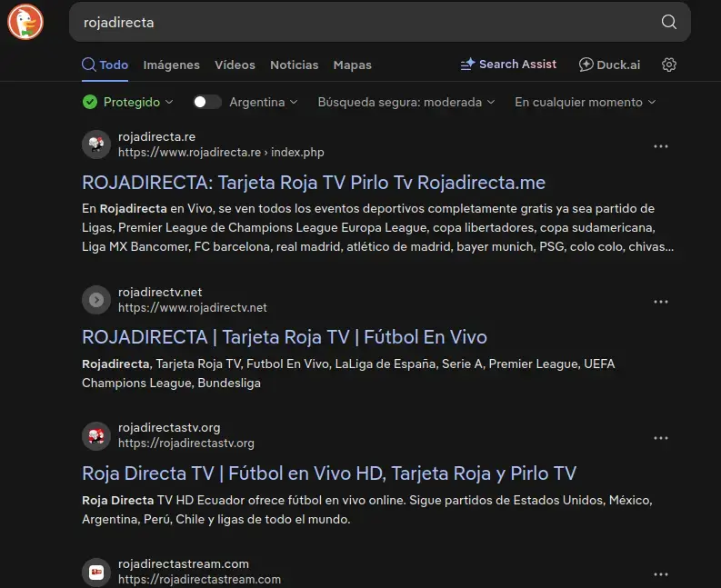
Task: Open En cualquier momento time filter
Action: 585,102
